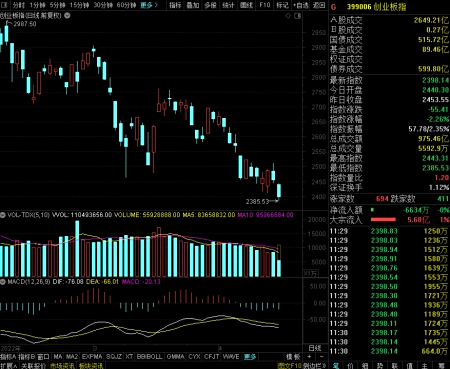Switch indicator to XT
The image size is (450, 369).
point(129,357)
